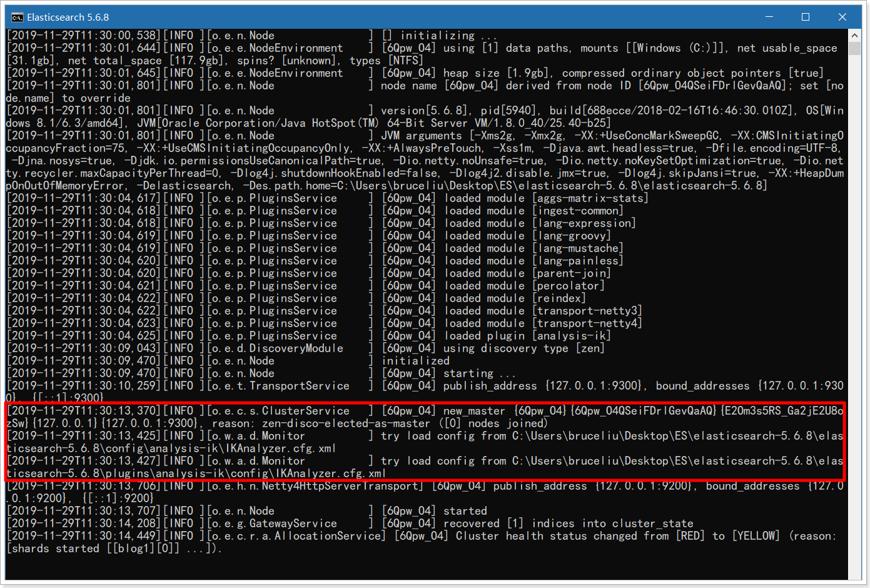Click the 'o.e.d.DiscoveryModule' logger name
Screen dimensions: 870x588
coord(278,348)
